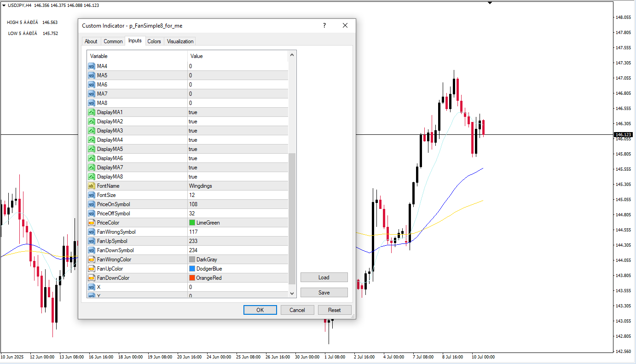Click the scrollbar down arrow
The height and width of the screenshot is (364, 636).
point(292,293)
